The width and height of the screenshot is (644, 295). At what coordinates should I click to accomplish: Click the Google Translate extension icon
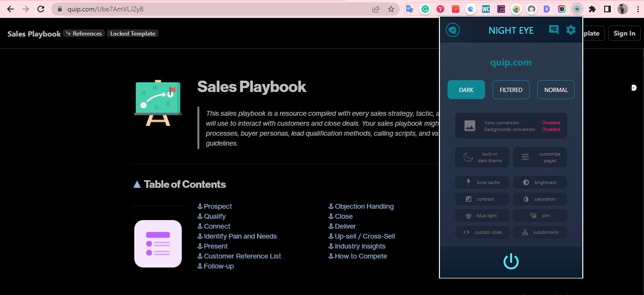[x=410, y=9]
